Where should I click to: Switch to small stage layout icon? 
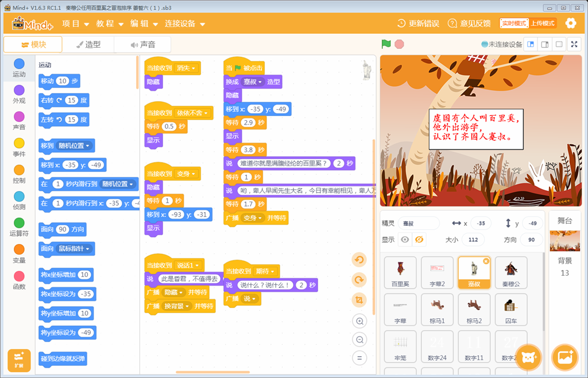tap(531, 44)
